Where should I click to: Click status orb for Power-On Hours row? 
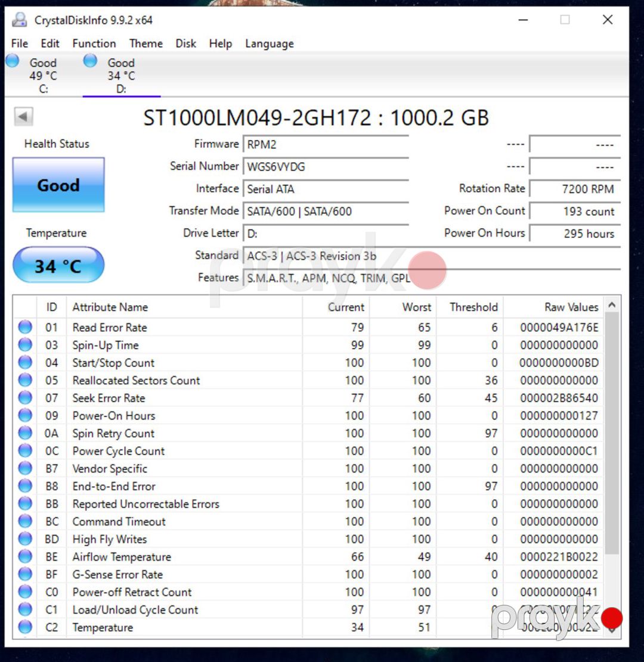[26, 415]
